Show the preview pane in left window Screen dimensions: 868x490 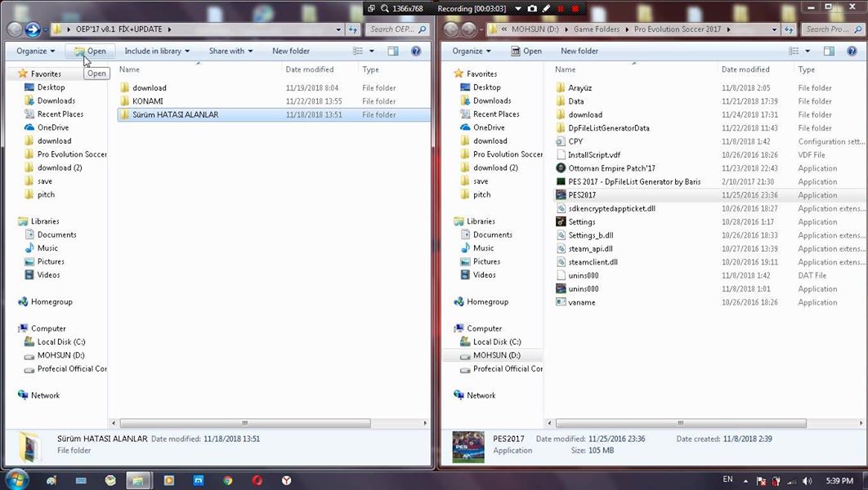pos(393,51)
